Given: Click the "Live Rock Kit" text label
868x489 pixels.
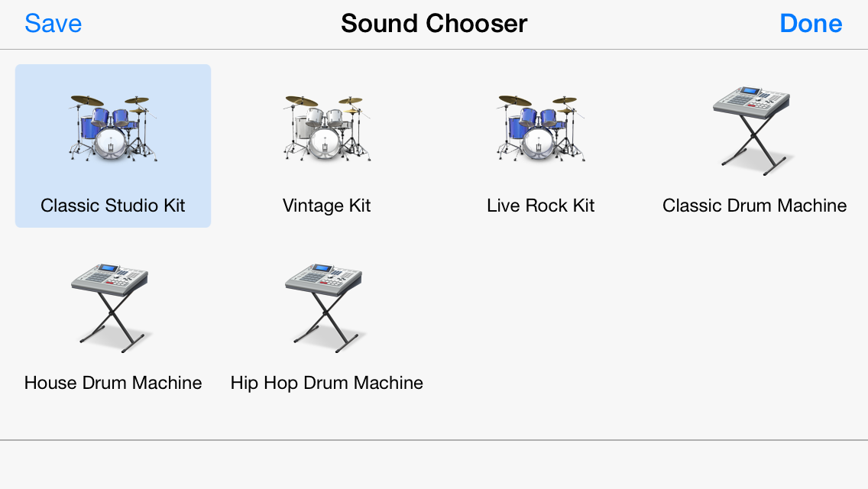Looking at the screenshot, I should pos(541,206).
